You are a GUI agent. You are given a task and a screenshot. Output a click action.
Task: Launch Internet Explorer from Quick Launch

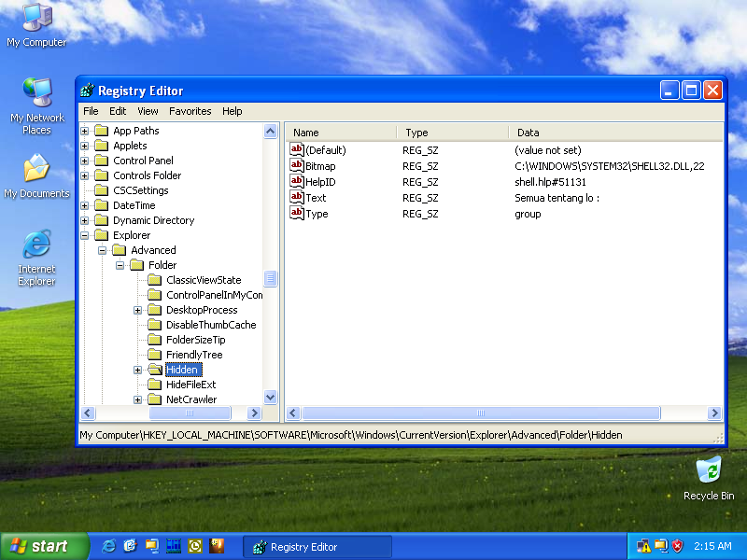pyautogui.click(x=109, y=546)
